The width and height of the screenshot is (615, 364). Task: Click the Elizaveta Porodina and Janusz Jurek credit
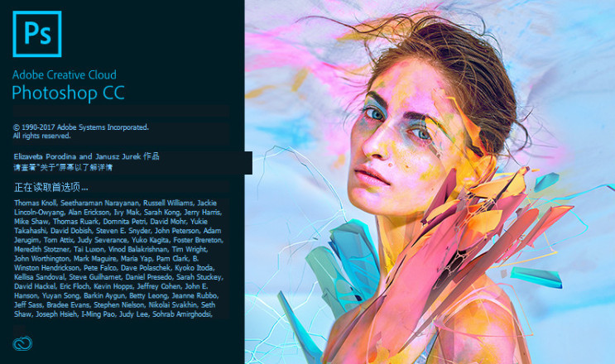[x=86, y=156]
